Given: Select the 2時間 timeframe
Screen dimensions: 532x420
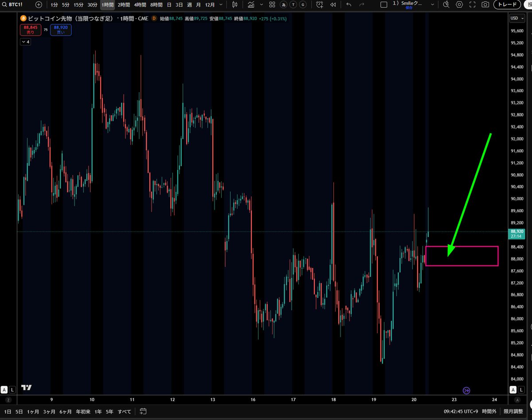Looking at the screenshot, I should click(x=124, y=4).
